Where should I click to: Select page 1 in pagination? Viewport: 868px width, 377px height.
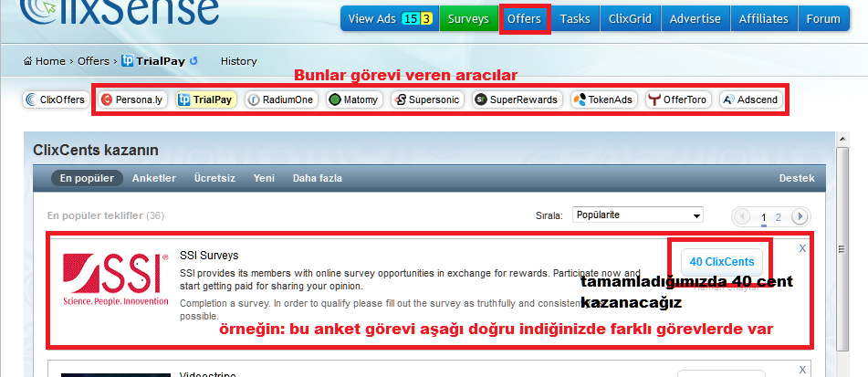(763, 217)
